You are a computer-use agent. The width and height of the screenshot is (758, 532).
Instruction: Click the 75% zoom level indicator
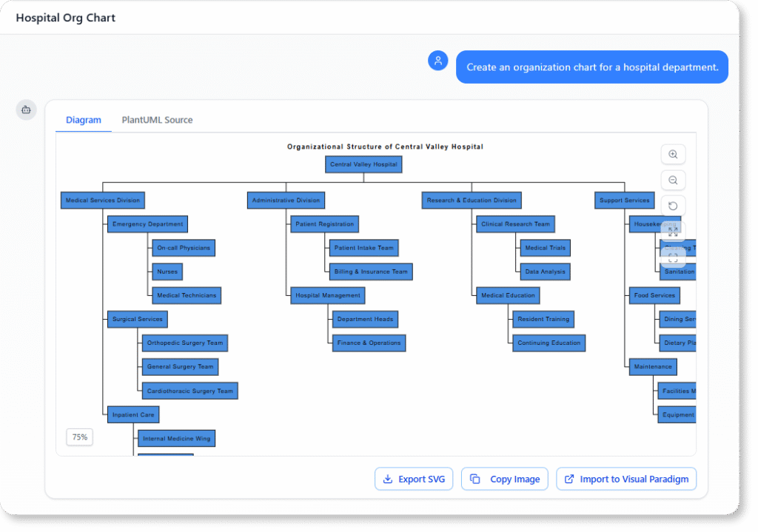80,437
